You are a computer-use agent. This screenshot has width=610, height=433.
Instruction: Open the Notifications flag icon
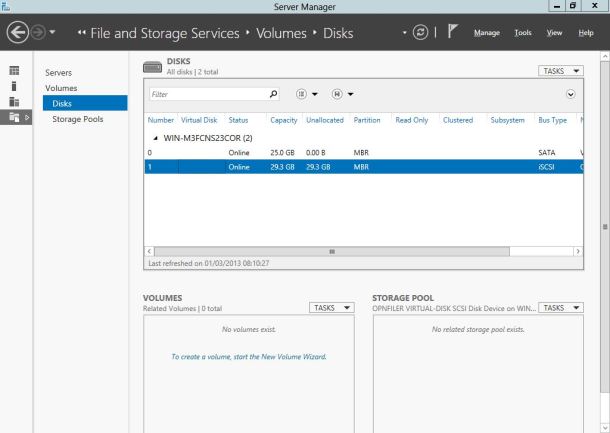pos(452,31)
